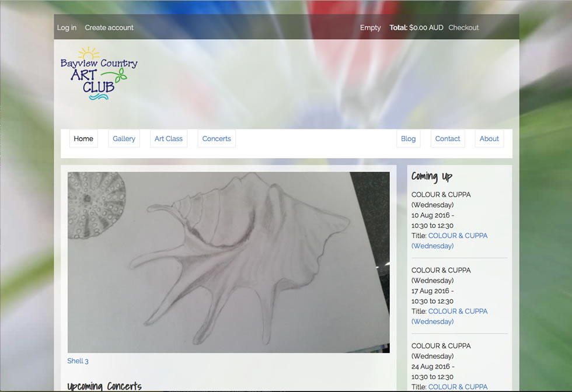This screenshot has height=392, width=572.
Task: Select the Home menu item
Action: tap(83, 139)
